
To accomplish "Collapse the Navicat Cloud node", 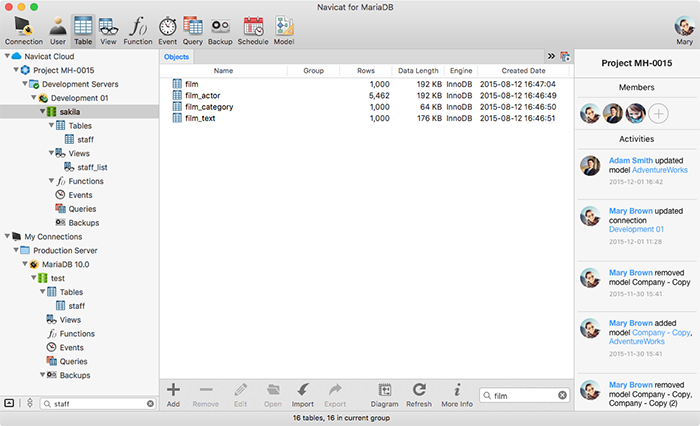I will click(7, 56).
